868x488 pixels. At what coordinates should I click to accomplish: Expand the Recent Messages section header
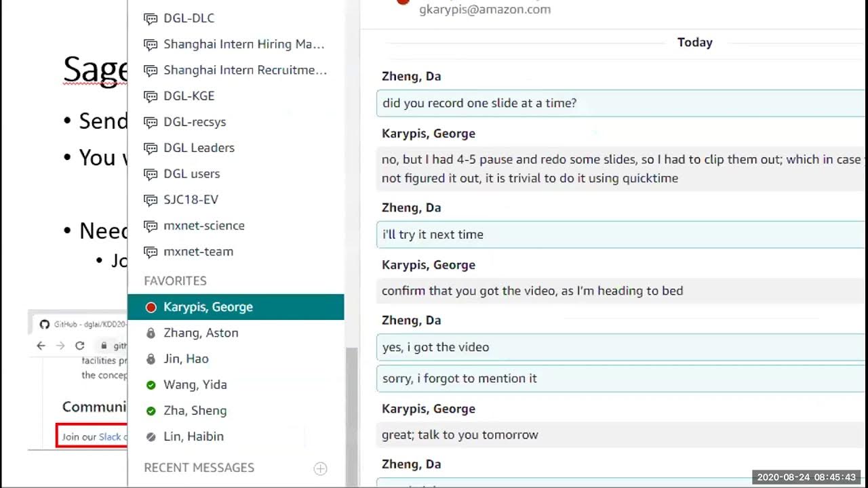(199, 468)
